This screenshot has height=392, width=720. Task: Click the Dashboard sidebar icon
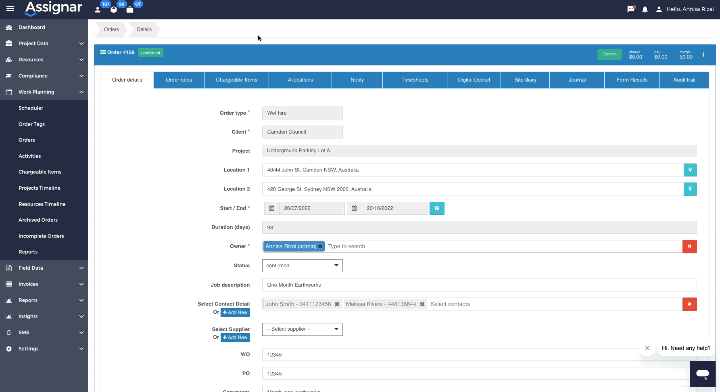tap(9, 28)
